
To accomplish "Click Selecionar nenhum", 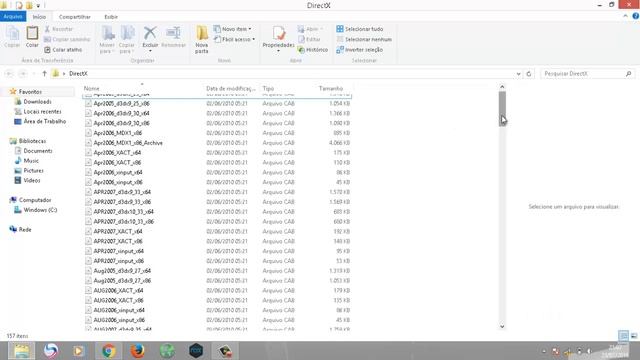I will point(364,39).
